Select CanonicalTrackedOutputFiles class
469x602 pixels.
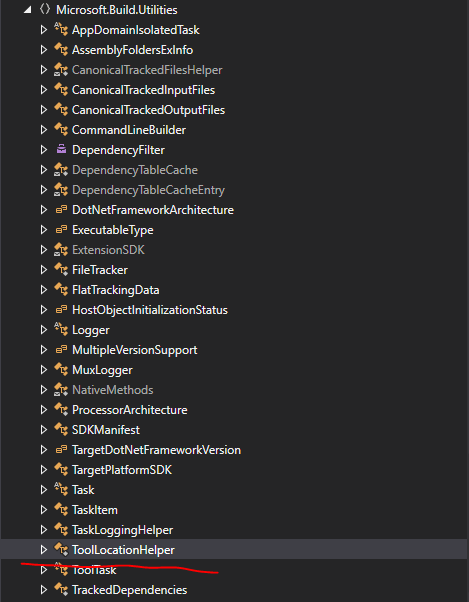point(149,110)
